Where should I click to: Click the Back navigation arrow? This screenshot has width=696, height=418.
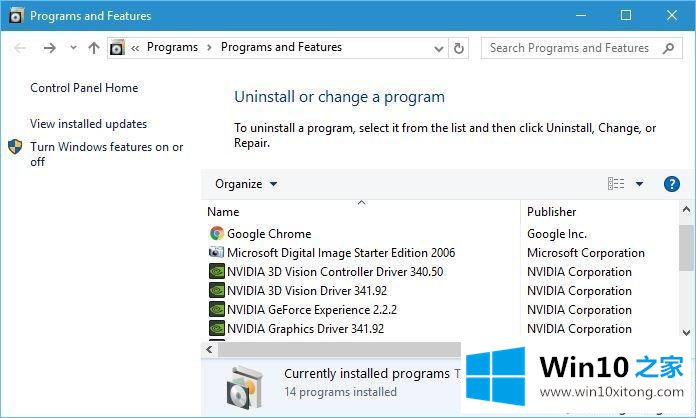coord(20,48)
